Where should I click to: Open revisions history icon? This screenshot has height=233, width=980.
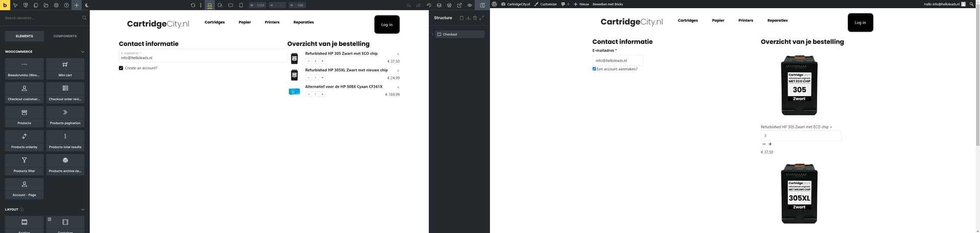(x=429, y=5)
